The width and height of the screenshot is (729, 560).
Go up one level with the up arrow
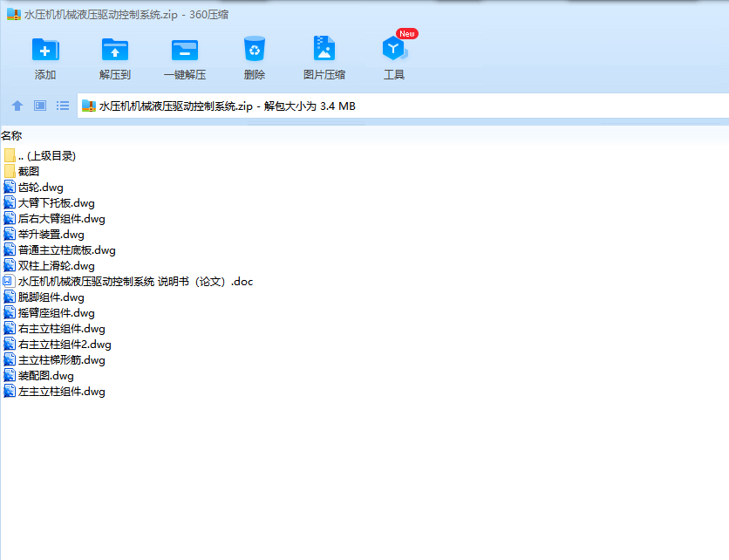(x=17, y=106)
